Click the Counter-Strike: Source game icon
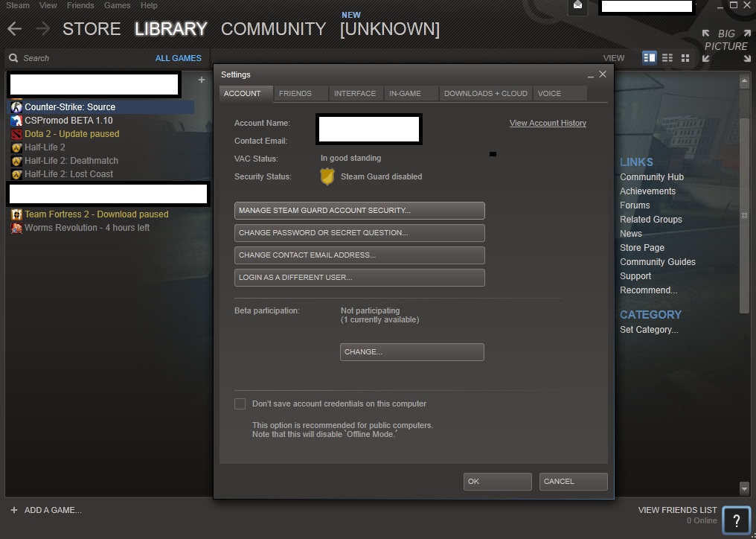This screenshot has width=756, height=539. 16,107
